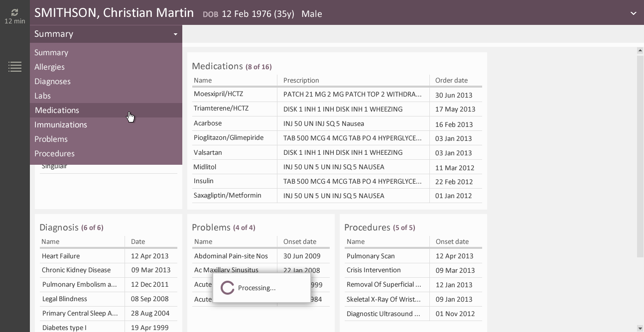This screenshot has height=332, width=644.
Task: Select Labs in the dropdown list
Action: (106, 96)
